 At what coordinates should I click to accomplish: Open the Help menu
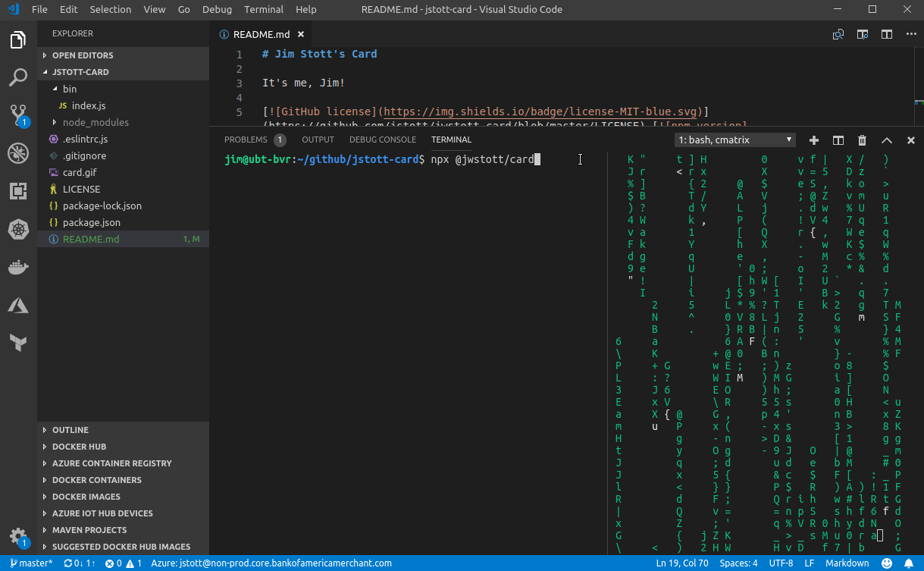(306, 10)
